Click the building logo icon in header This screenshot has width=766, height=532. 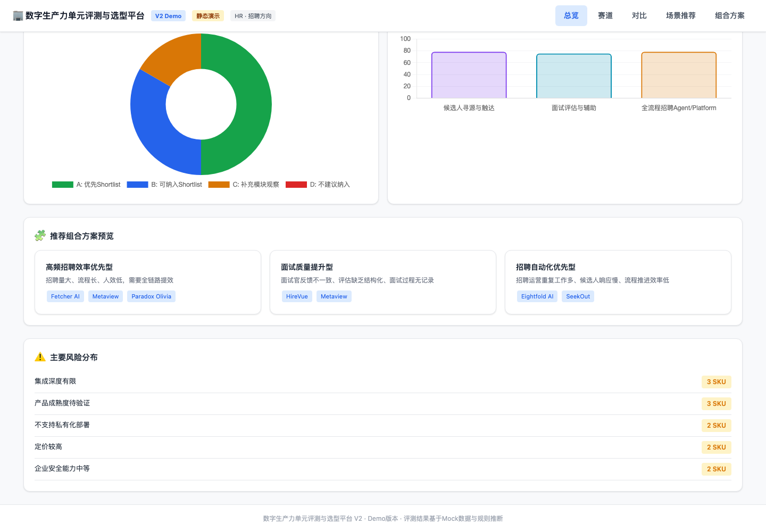tap(18, 16)
